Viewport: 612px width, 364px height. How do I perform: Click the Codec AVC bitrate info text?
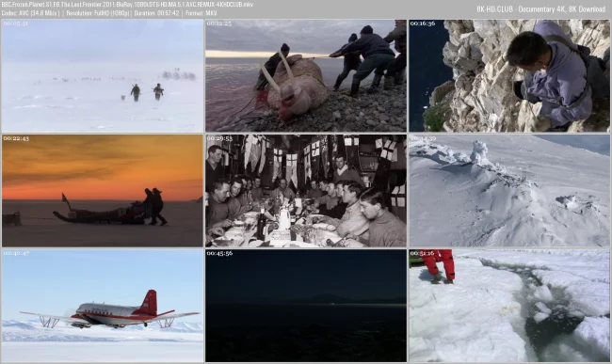[30, 13]
